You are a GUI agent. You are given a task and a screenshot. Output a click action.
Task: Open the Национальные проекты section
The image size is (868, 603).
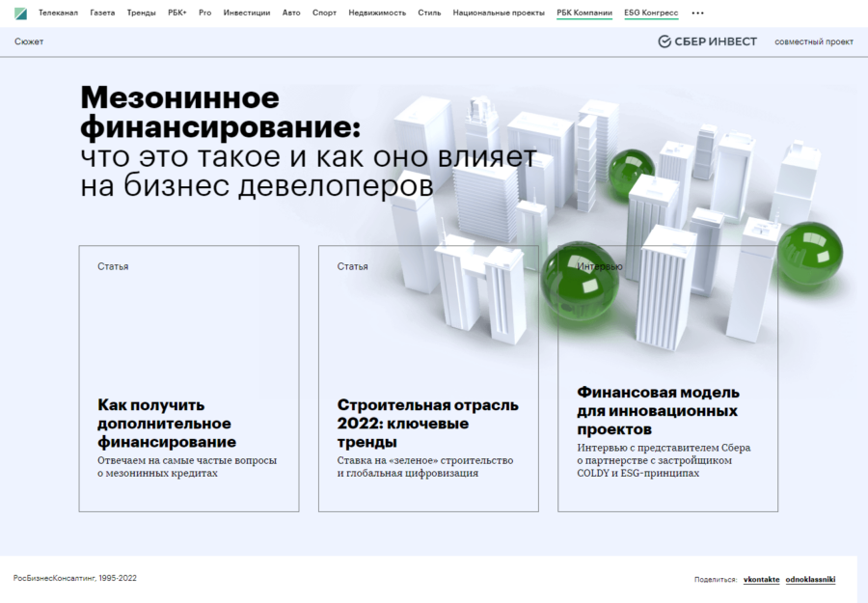tap(498, 13)
